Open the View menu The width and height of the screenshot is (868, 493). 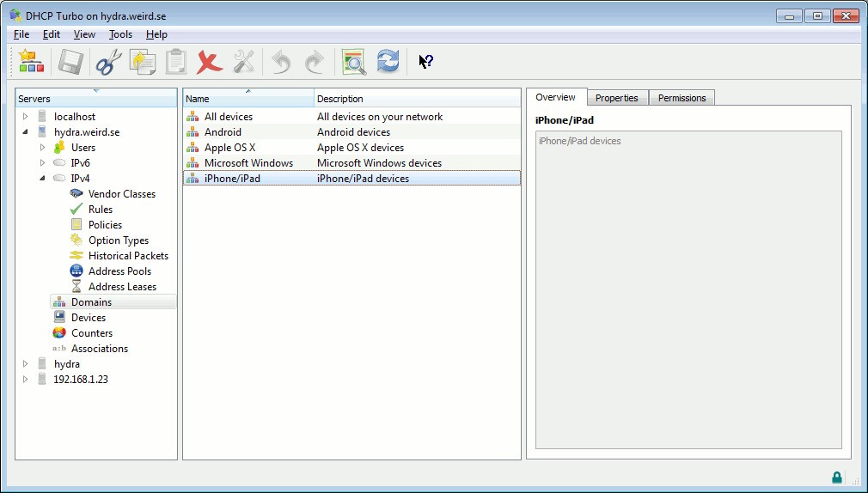click(84, 34)
